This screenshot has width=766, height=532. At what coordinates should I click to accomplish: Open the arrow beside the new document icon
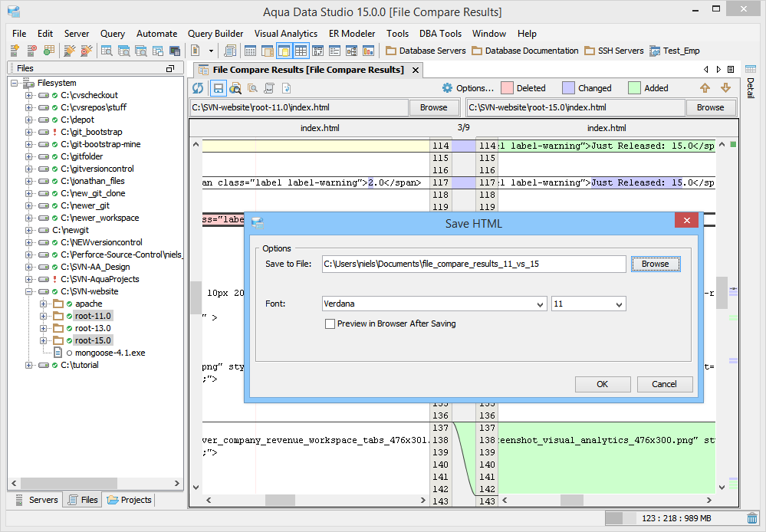(211, 51)
